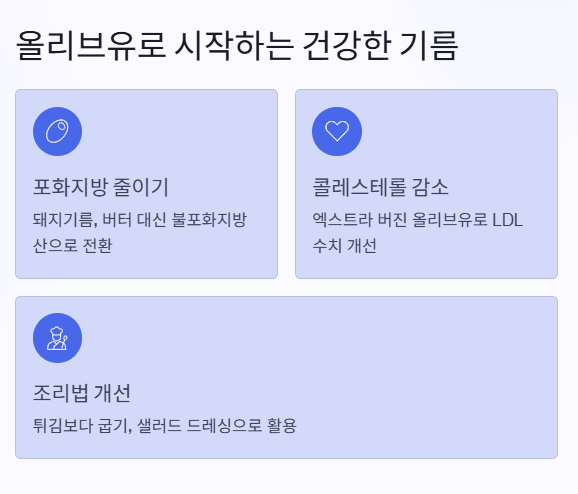
Task: Select the 콜레스테롤 감소 card title
Action: 380,187
